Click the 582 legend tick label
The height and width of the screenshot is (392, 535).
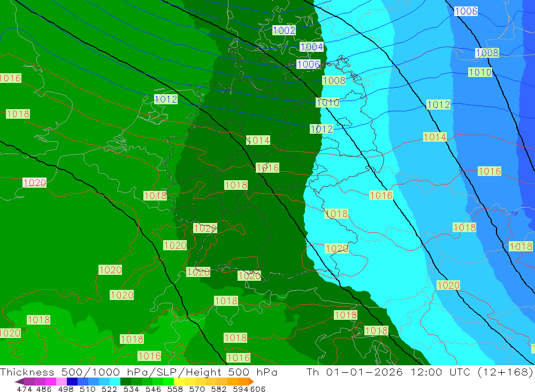218,389
